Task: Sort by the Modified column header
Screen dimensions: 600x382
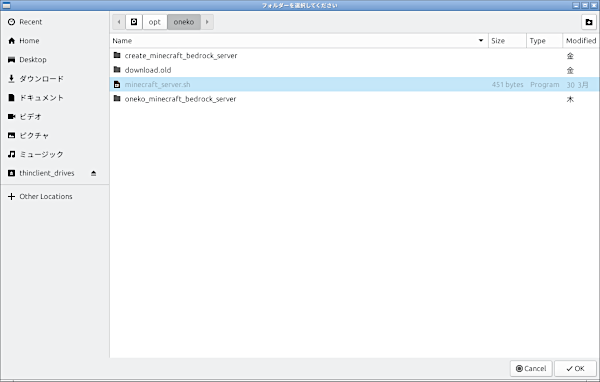Action: (581, 41)
